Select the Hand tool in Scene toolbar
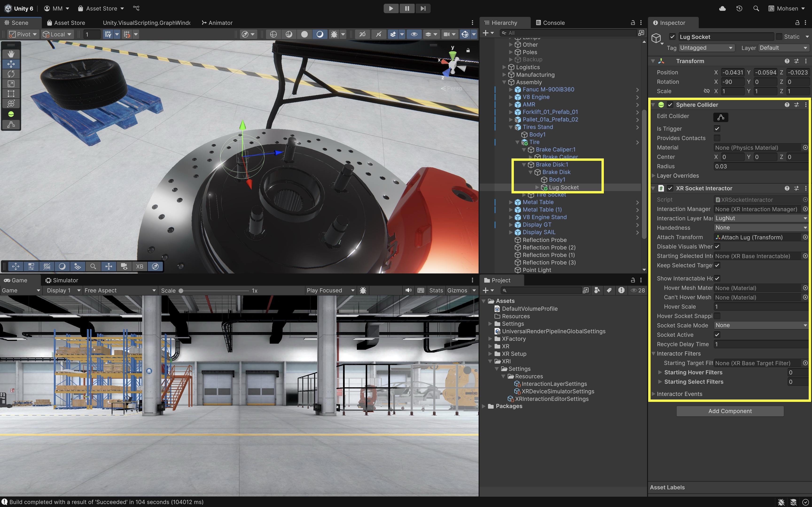The height and width of the screenshot is (507, 812). [11, 54]
